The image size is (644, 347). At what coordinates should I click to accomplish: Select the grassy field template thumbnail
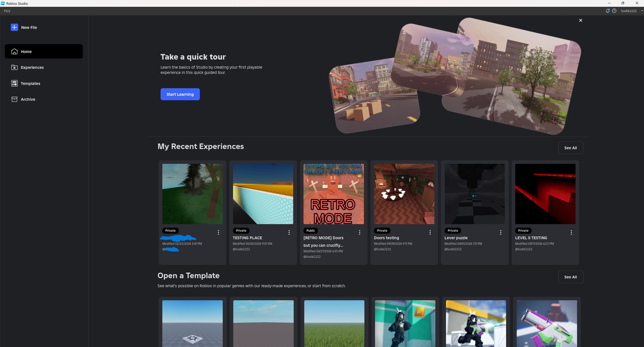pyautogui.click(x=334, y=324)
